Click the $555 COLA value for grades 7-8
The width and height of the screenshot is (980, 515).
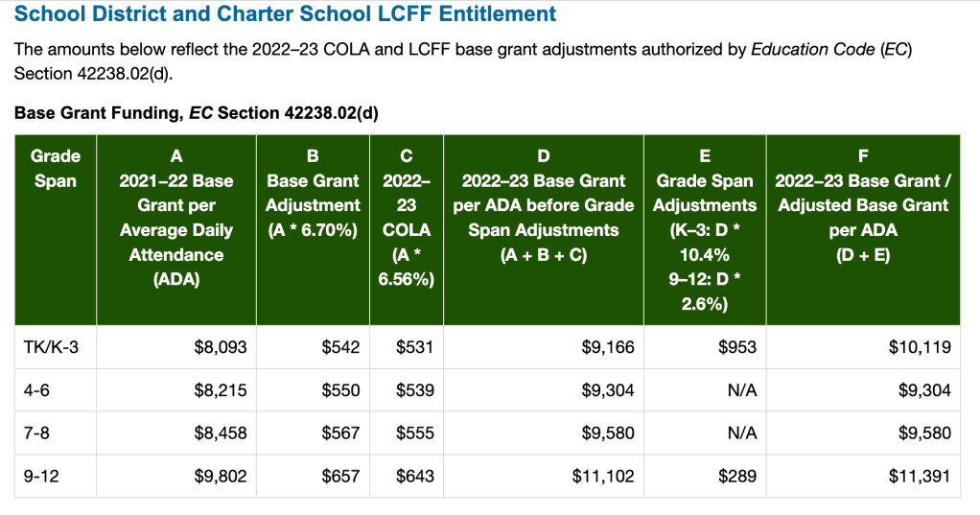(415, 433)
